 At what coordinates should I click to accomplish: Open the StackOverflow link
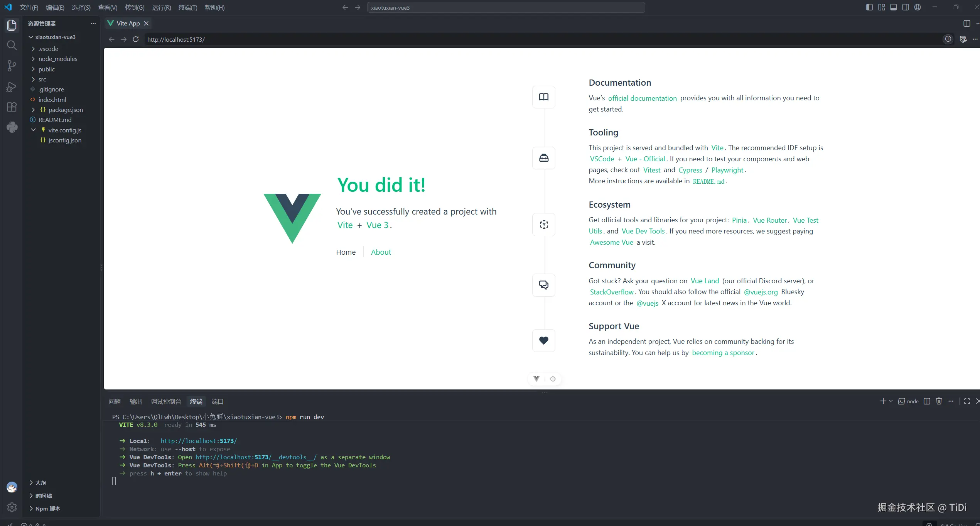pyautogui.click(x=612, y=292)
